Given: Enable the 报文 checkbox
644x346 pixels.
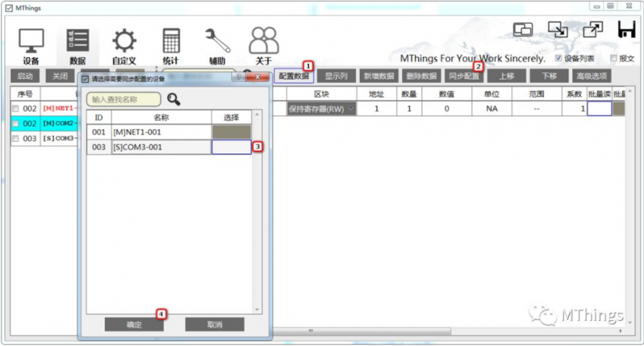Looking at the screenshot, I should click(x=613, y=58).
